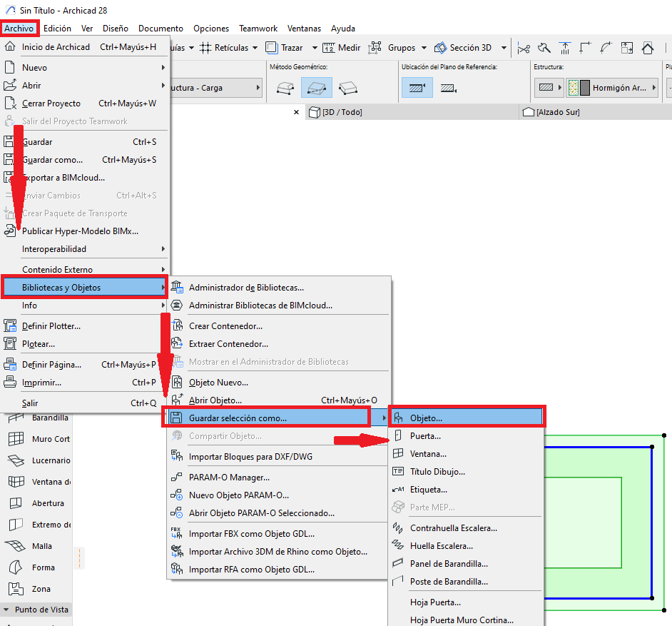Image resolution: width=672 pixels, height=626 pixels.
Task: Open Administrador de Bibliotecas menu entry
Action: (246, 288)
